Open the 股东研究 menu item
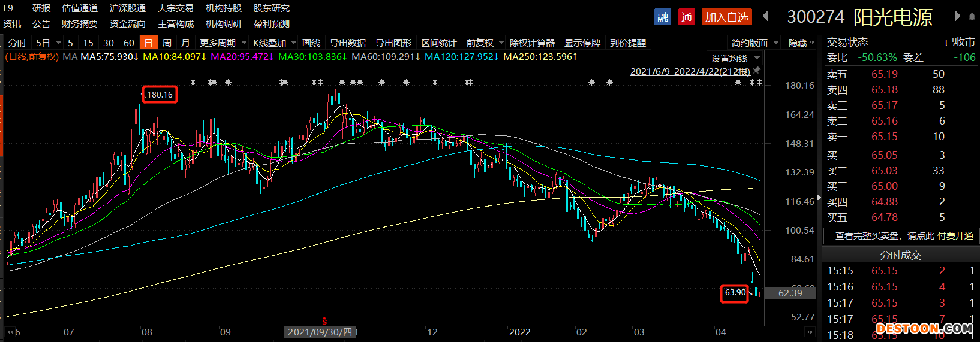This screenshot has width=980, height=342. [x=271, y=8]
